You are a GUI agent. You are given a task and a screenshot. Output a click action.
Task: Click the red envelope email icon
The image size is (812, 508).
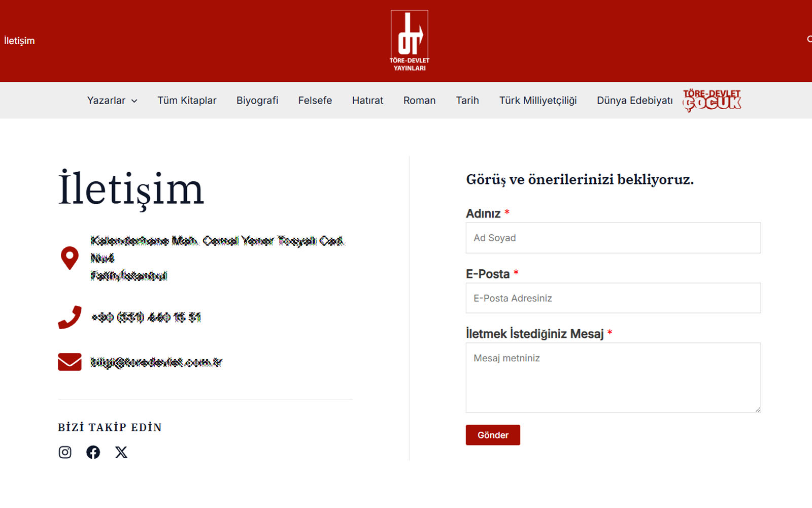click(70, 362)
